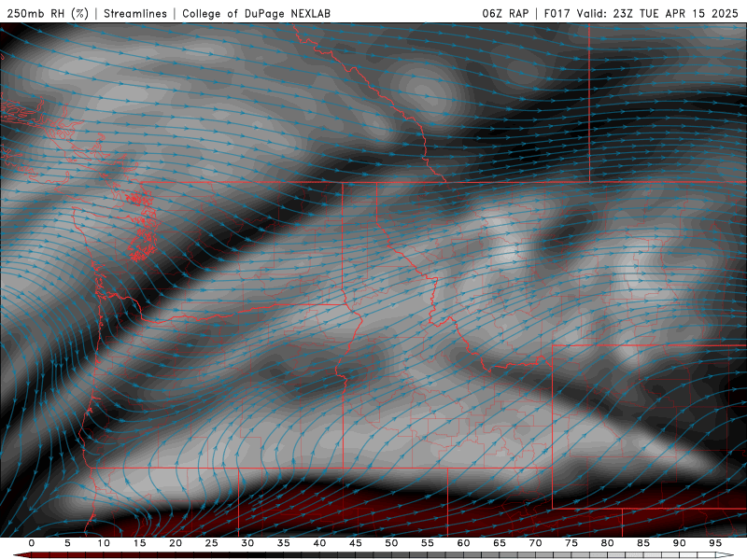Click the colorbar label "70"

535,543
